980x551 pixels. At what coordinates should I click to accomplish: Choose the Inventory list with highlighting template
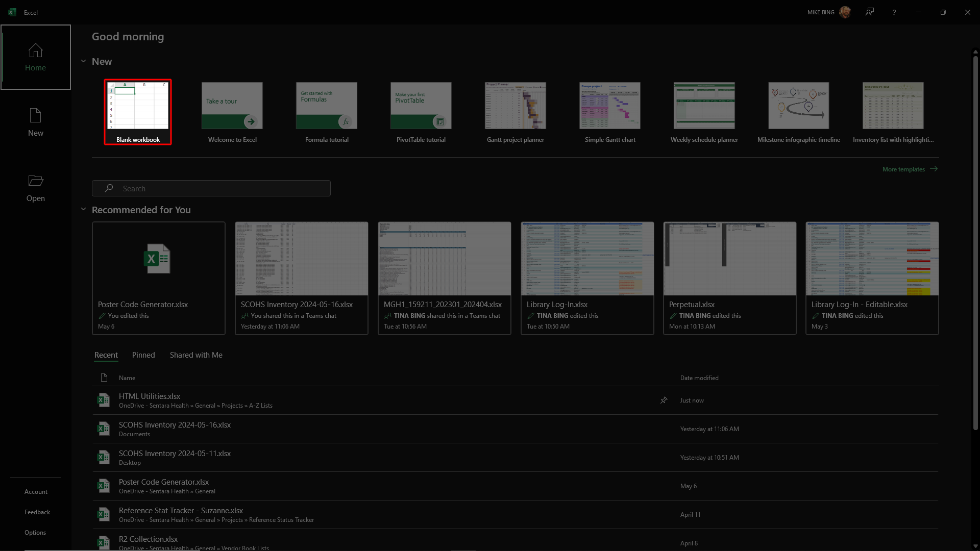893,112
